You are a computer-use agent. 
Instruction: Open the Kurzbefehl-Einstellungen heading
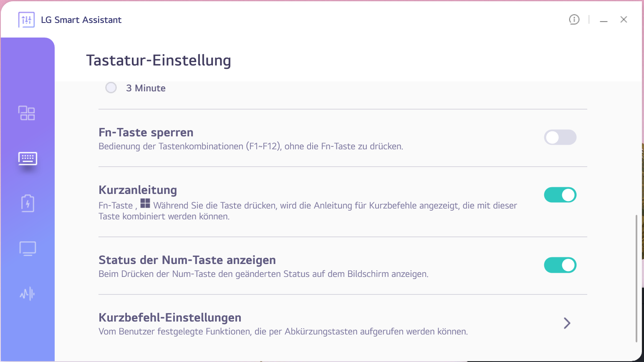pyautogui.click(x=170, y=318)
